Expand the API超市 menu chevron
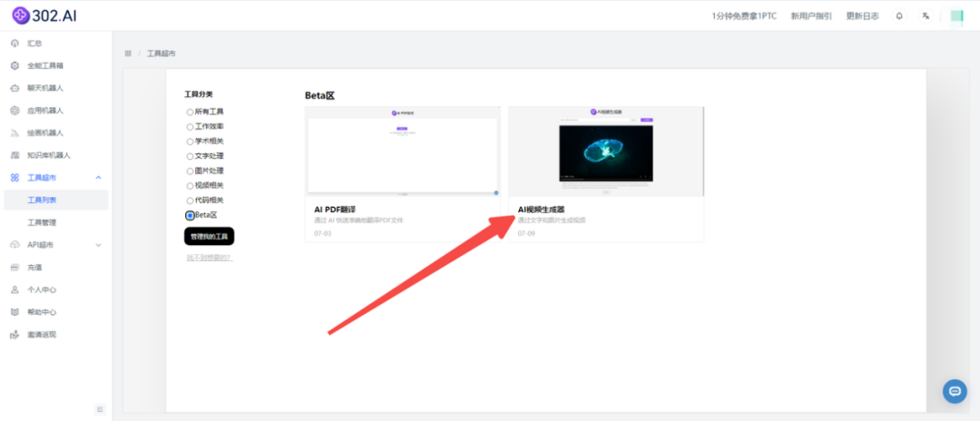980x421 pixels. pyautogui.click(x=98, y=245)
